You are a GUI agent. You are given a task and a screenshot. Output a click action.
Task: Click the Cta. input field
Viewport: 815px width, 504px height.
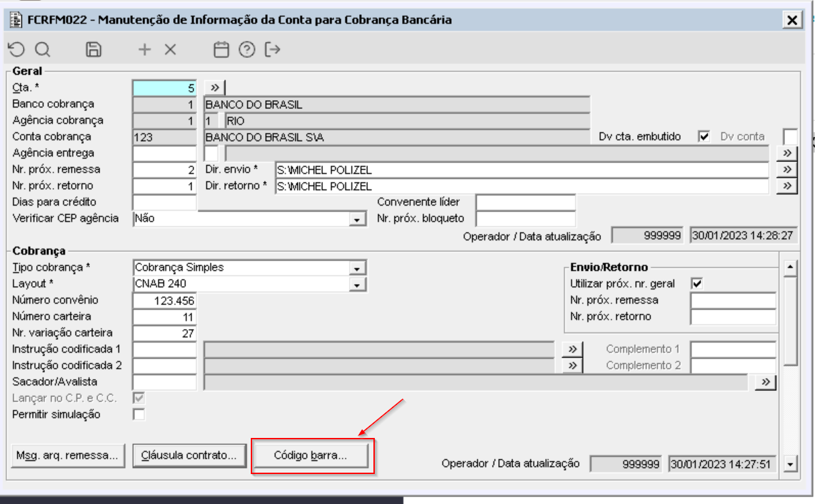pos(165,89)
